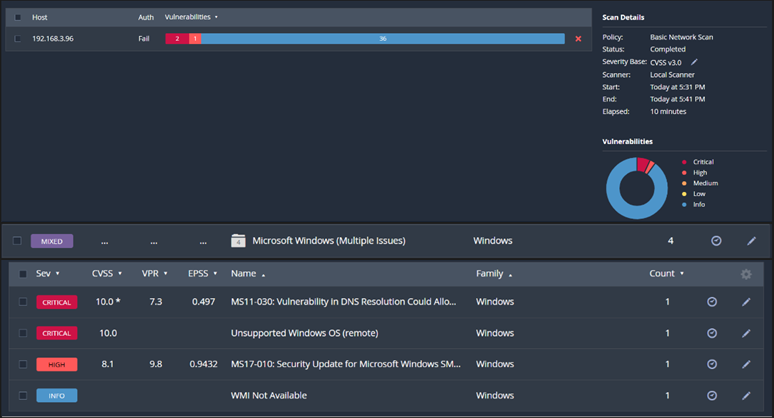
Task: Click the edit pencil for Unsupported Windows OS row
Action: pos(745,333)
